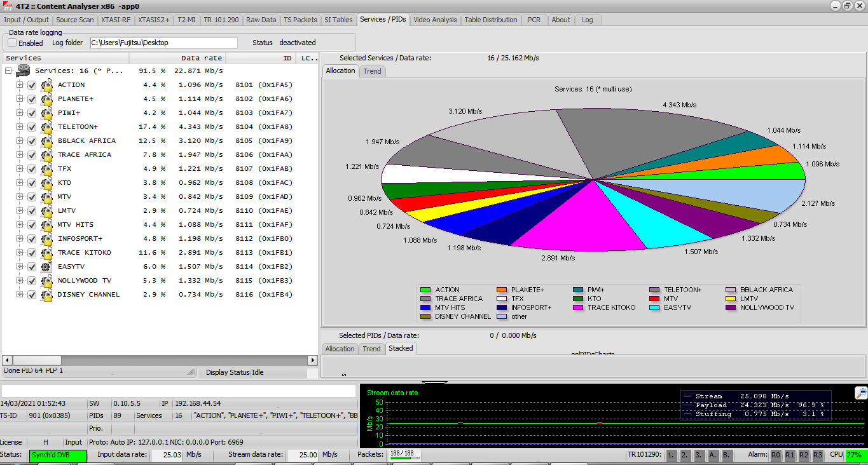Select the Stacked PIDs tab
The width and height of the screenshot is (868, 465).
[x=401, y=348]
